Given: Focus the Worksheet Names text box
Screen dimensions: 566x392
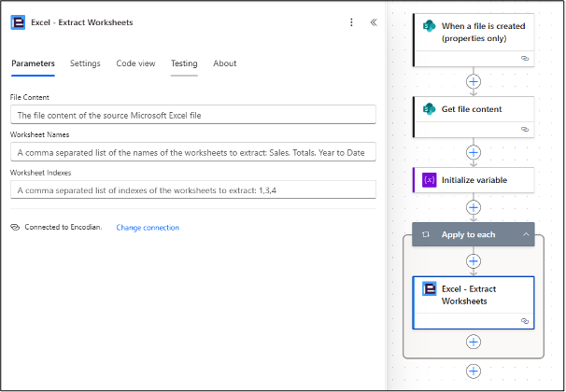Looking at the screenshot, I should 193,152.
